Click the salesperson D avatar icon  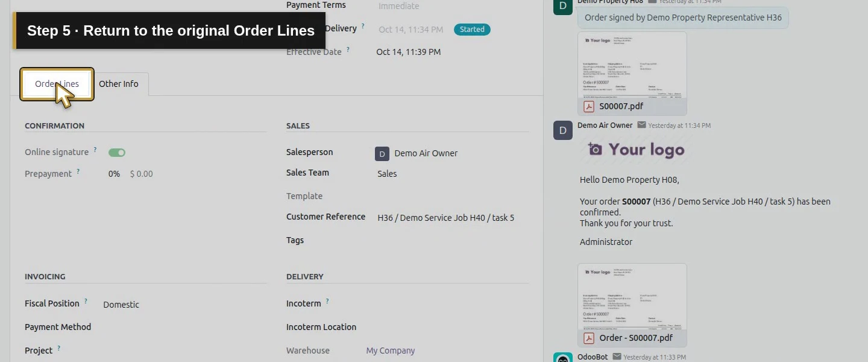[382, 153]
